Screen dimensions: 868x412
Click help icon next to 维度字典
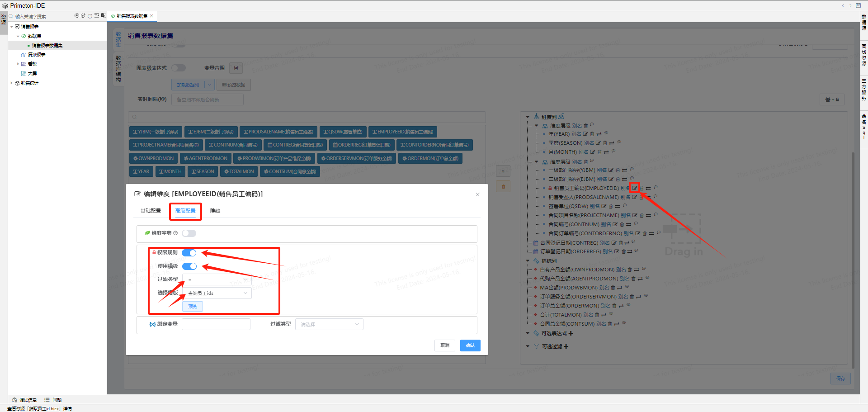click(x=175, y=233)
